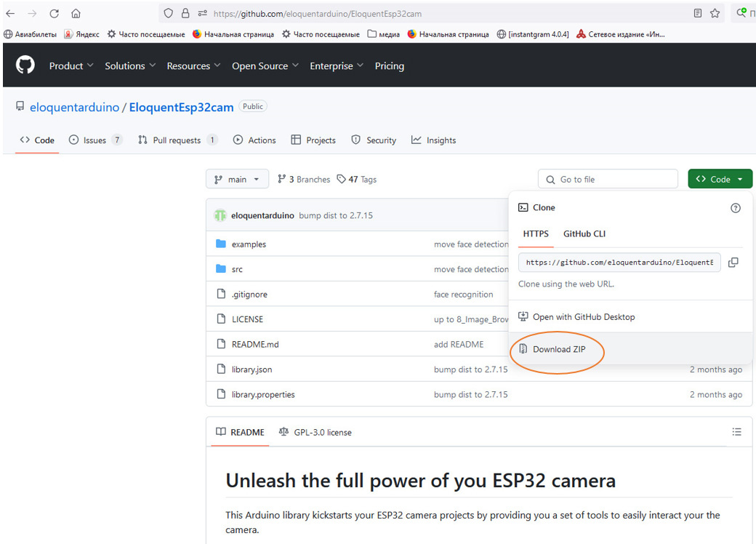
Task: Open the main branch dropdown
Action: click(237, 178)
